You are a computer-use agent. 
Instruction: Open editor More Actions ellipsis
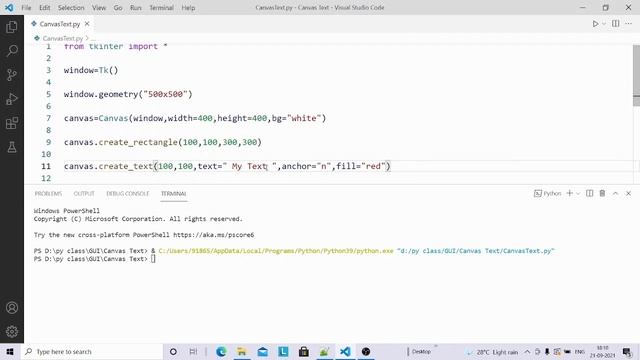[629, 24]
